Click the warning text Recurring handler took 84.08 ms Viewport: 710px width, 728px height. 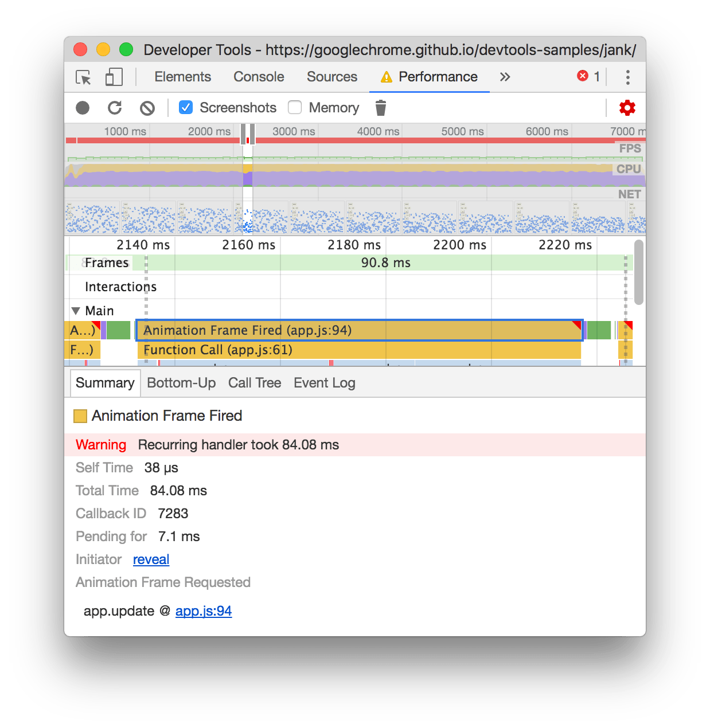(239, 445)
